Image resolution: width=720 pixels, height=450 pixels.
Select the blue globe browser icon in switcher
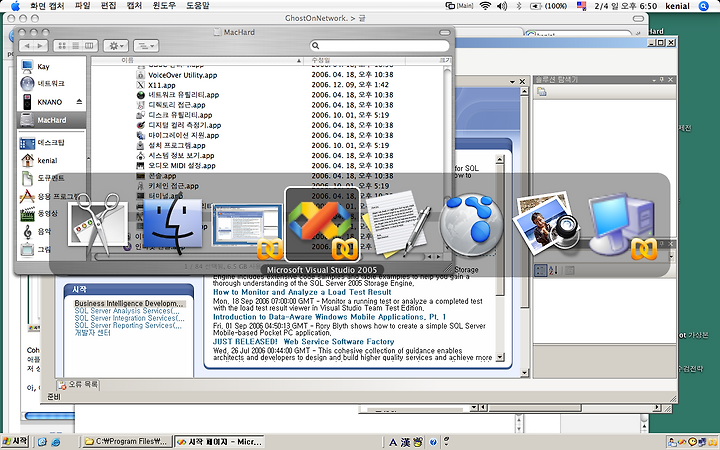[x=472, y=224]
